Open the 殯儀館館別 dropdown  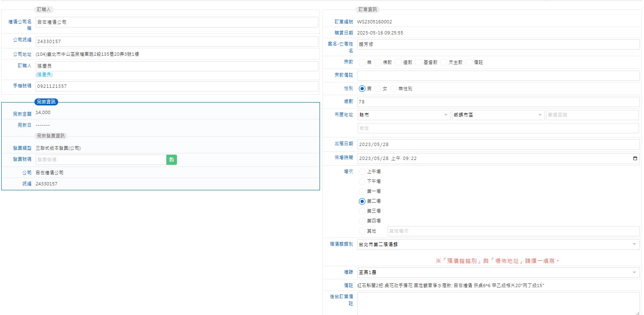498,244
